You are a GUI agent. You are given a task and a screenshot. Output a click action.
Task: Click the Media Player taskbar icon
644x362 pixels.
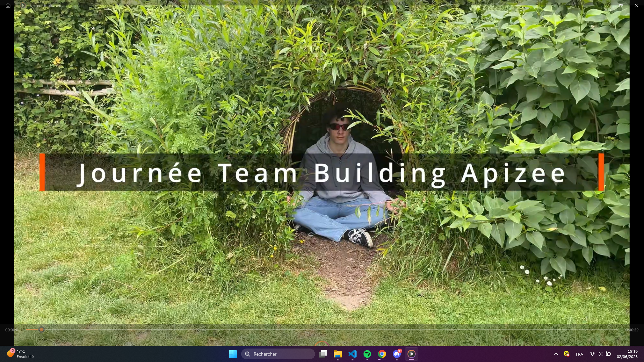[412, 354]
